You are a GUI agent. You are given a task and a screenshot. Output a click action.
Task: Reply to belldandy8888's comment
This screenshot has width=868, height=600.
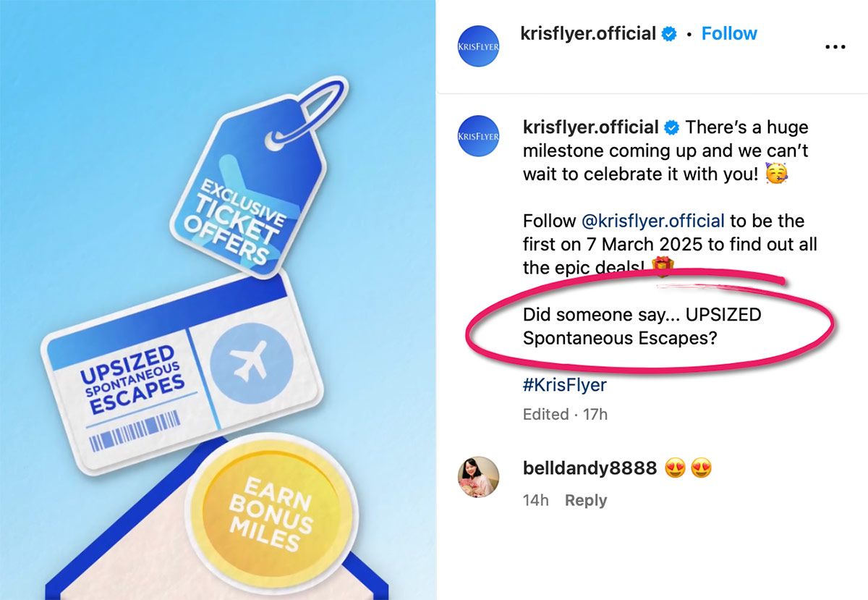click(x=586, y=500)
